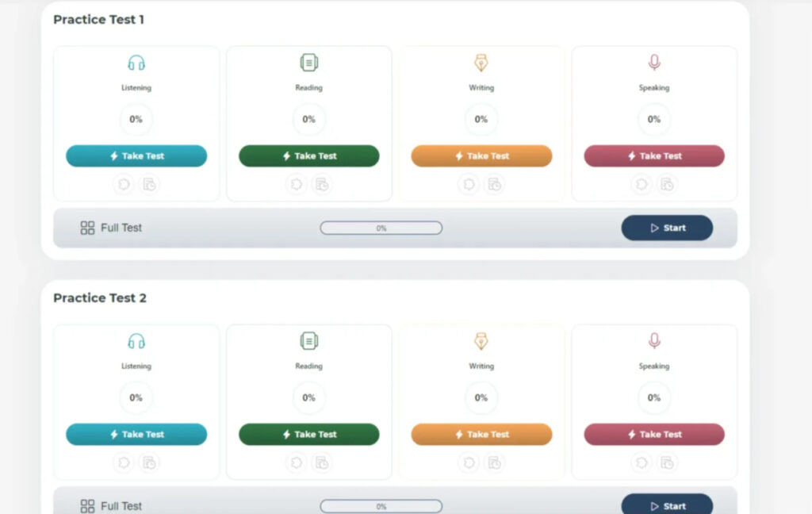Click the Speaking microphone icon in Practice Test 2
Screen dimensions: 812x514
654,341
